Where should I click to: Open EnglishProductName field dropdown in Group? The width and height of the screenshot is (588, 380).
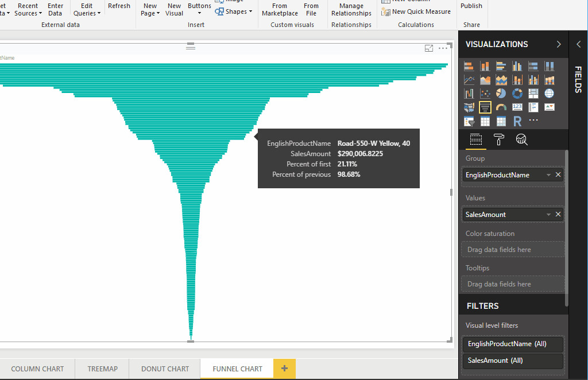(548, 175)
